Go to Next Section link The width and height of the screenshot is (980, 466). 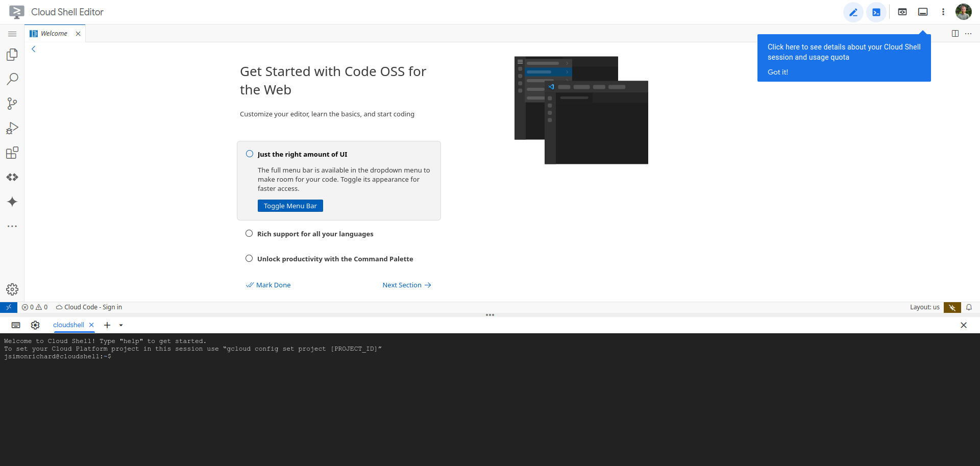tap(407, 285)
